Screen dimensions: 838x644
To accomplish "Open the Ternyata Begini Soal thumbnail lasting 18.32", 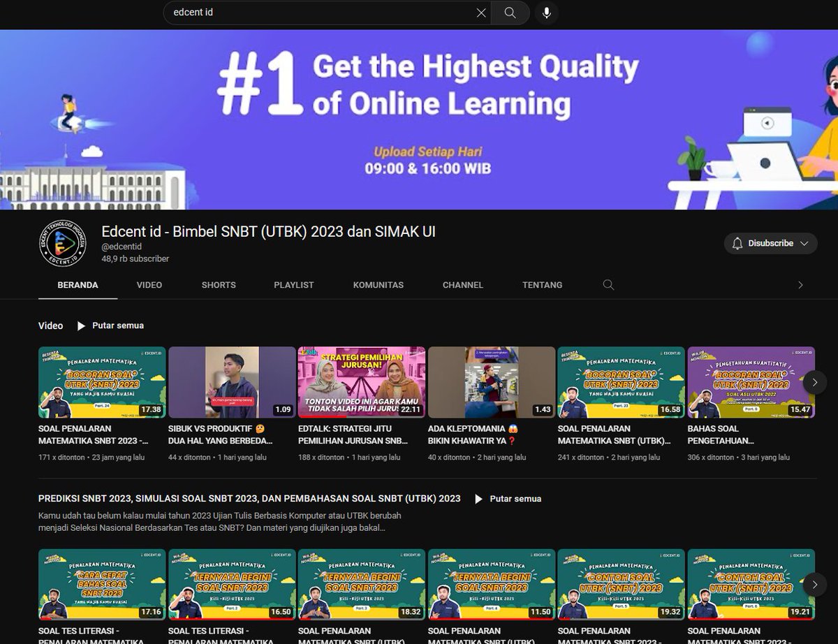I will point(362,585).
